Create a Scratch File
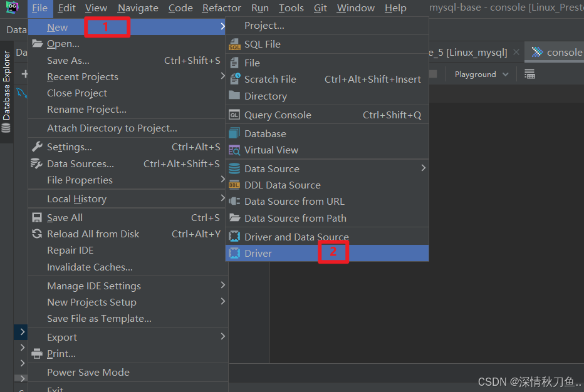 (327, 80)
